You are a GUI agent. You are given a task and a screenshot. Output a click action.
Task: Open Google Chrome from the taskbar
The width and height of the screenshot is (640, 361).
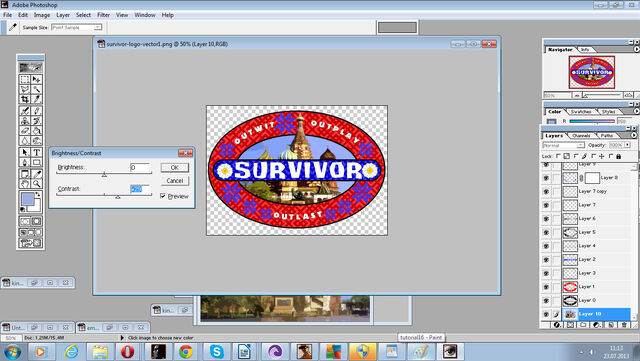(186, 351)
